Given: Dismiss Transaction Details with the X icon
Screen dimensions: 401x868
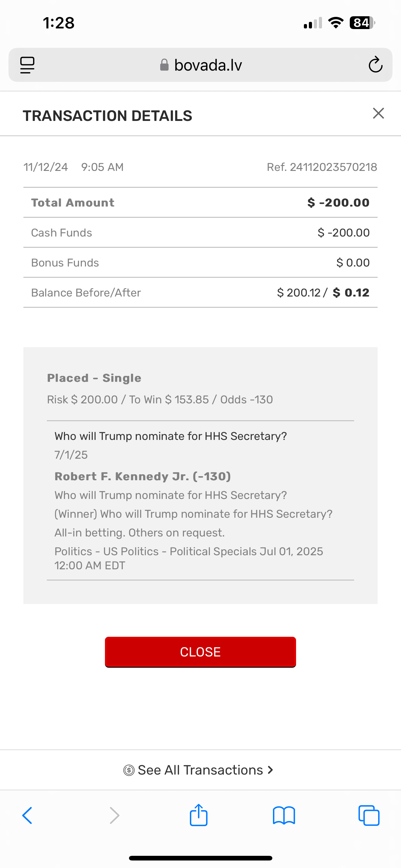Looking at the screenshot, I should 379,113.
